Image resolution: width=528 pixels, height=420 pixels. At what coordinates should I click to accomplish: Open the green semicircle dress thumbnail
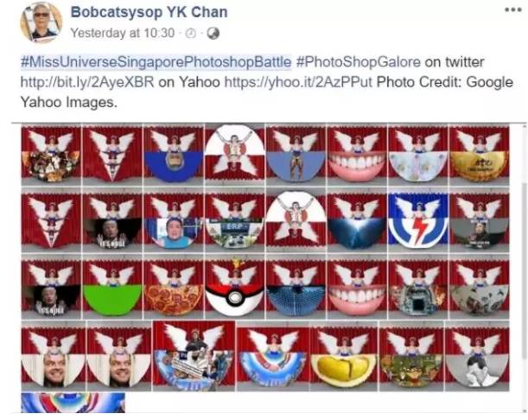click(112, 289)
